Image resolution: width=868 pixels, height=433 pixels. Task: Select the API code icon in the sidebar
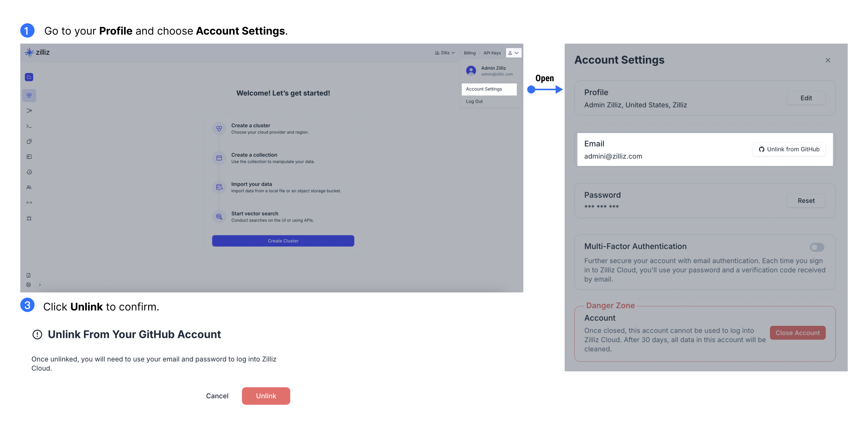coord(29,202)
